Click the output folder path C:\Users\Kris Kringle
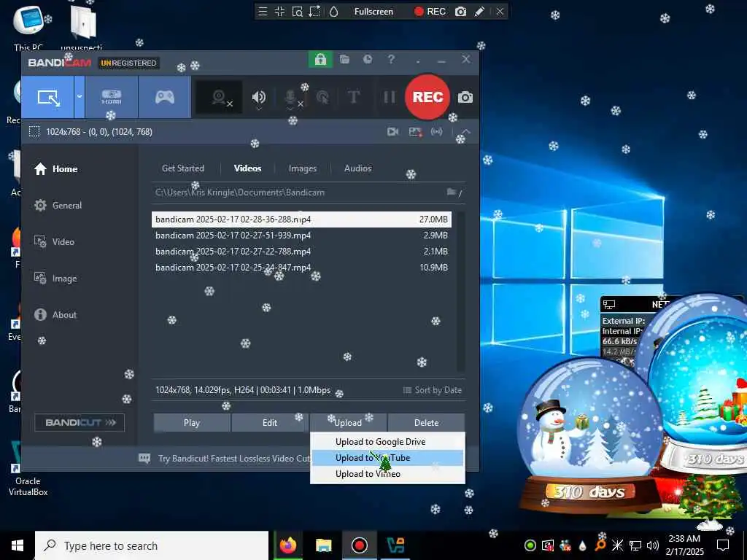747x560 pixels. pos(239,192)
